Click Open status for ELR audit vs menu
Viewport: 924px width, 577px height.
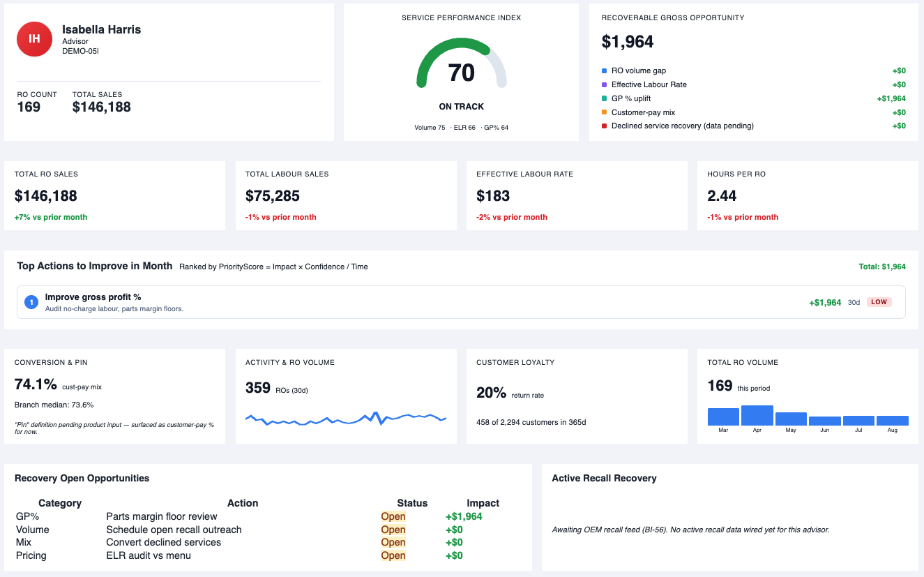pyautogui.click(x=393, y=555)
